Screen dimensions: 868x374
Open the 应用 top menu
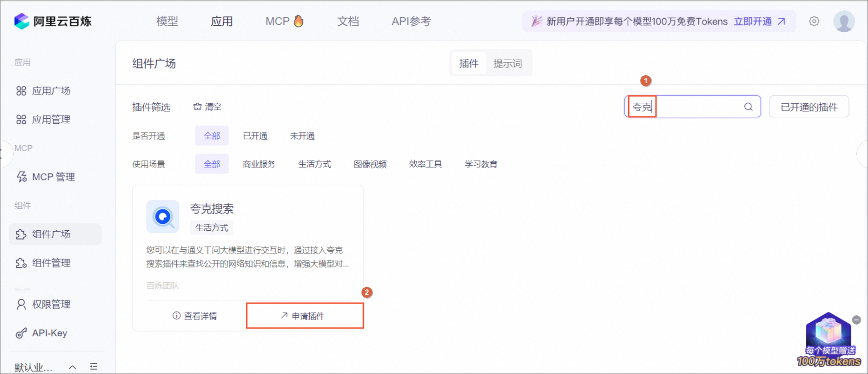pos(222,21)
